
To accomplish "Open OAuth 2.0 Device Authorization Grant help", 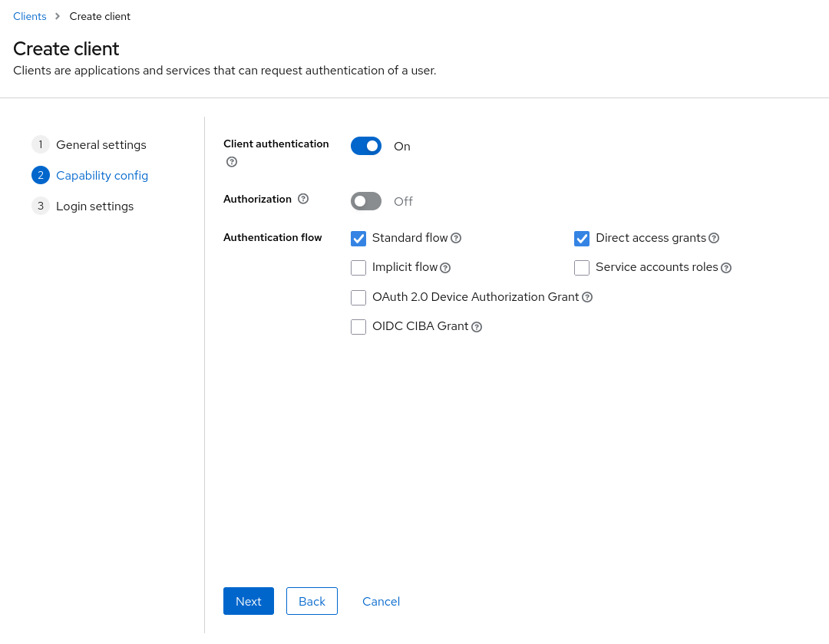I will (x=587, y=298).
